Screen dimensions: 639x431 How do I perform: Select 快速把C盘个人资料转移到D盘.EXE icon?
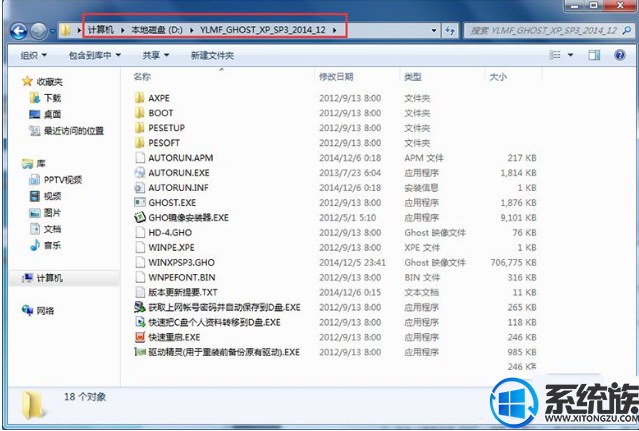[140, 322]
